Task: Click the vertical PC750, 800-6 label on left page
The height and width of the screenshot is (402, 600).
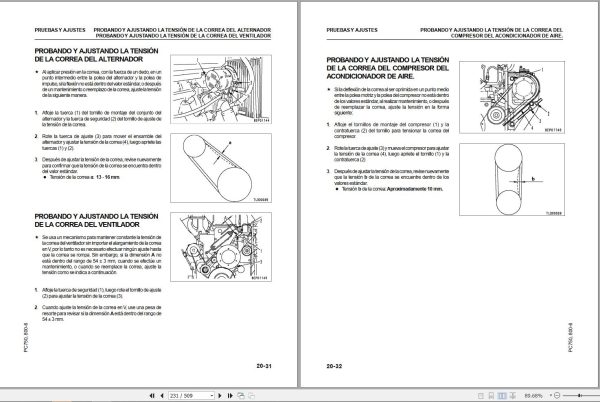Action: pyautogui.click(x=26, y=337)
